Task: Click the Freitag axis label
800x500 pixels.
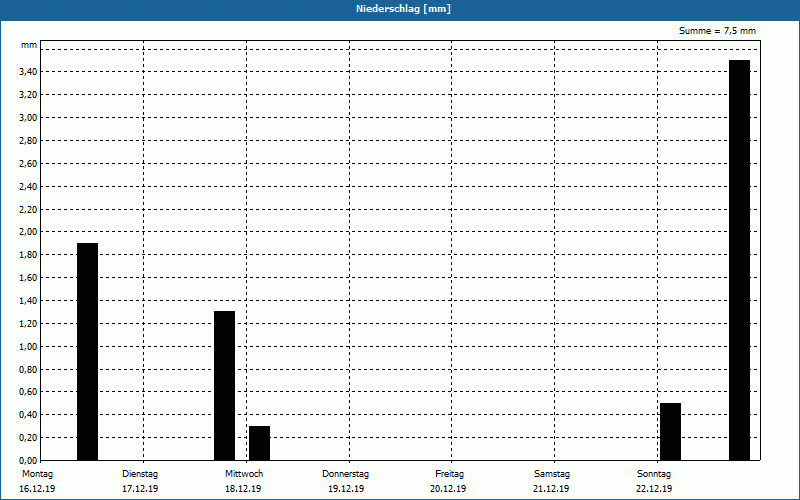Action: click(449, 474)
